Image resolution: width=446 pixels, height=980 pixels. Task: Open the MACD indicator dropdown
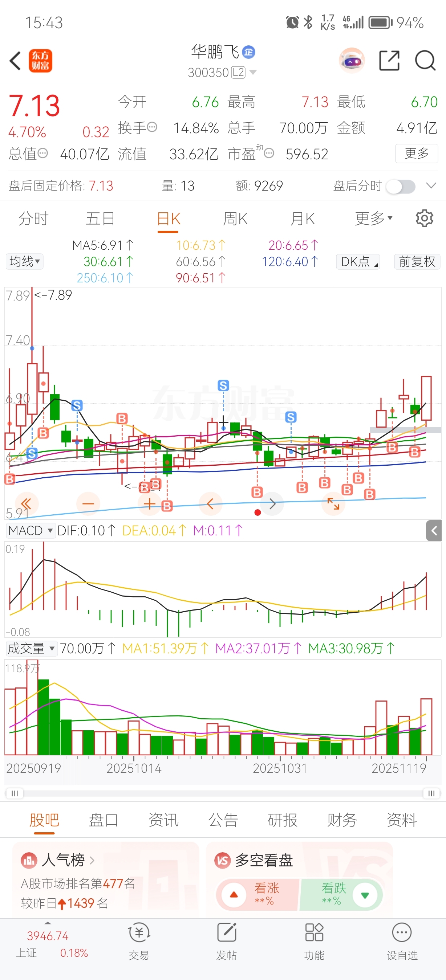tap(31, 530)
